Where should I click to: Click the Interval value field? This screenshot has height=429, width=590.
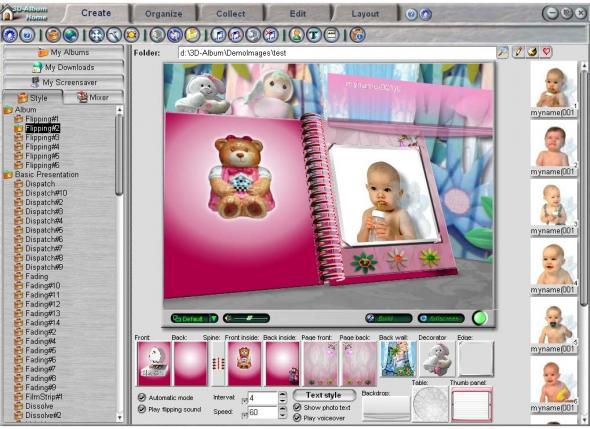(x=263, y=398)
